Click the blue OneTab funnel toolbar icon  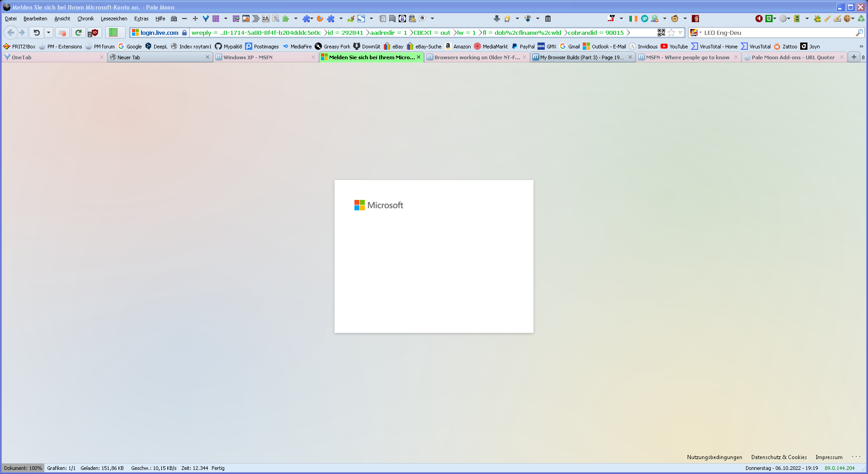point(206,19)
